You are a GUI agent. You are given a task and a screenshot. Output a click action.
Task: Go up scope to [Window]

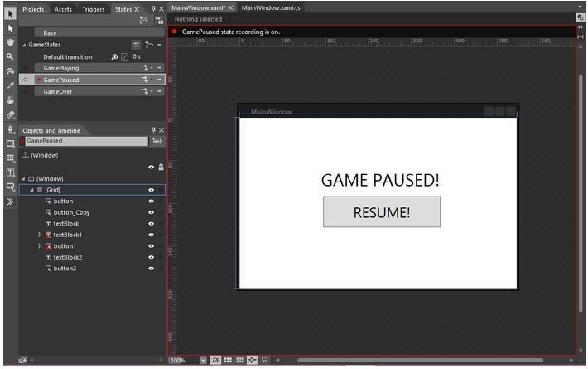pos(25,155)
